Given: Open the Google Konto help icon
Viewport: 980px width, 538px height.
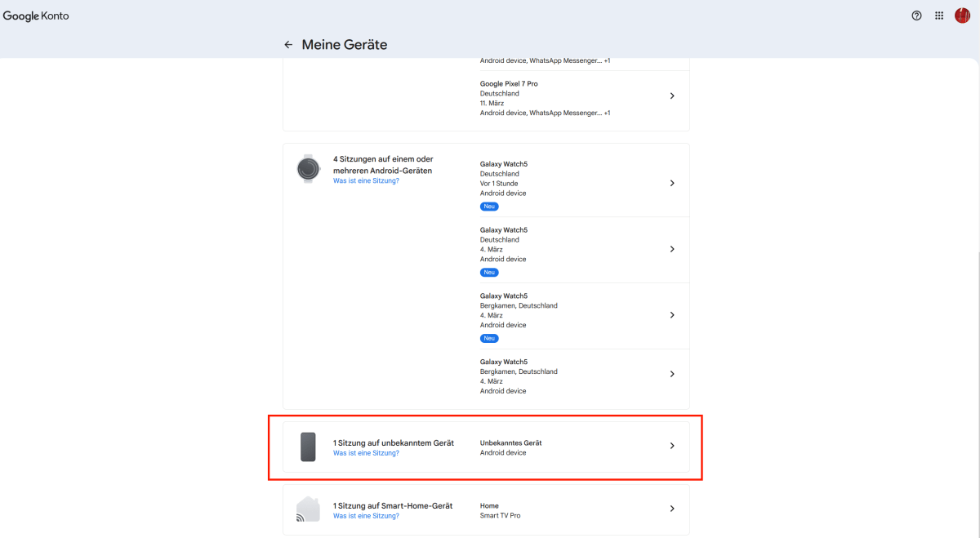Looking at the screenshot, I should (x=917, y=16).
